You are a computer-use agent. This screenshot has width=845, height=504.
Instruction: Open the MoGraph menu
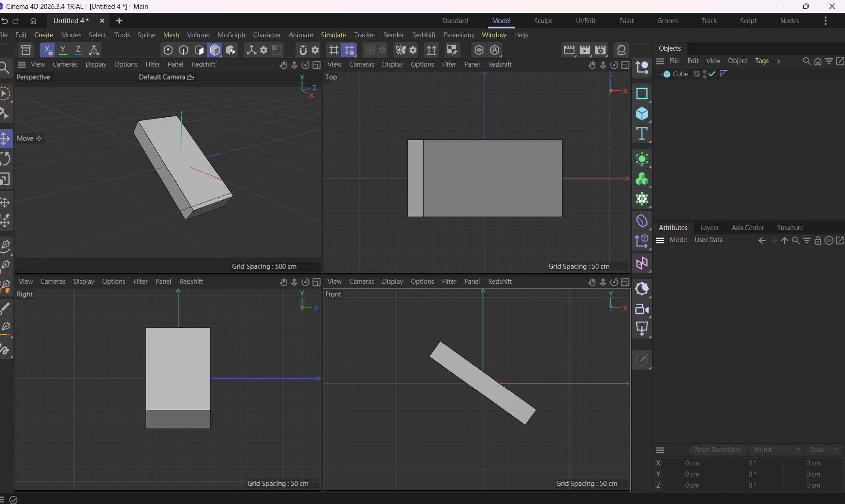[x=231, y=35]
